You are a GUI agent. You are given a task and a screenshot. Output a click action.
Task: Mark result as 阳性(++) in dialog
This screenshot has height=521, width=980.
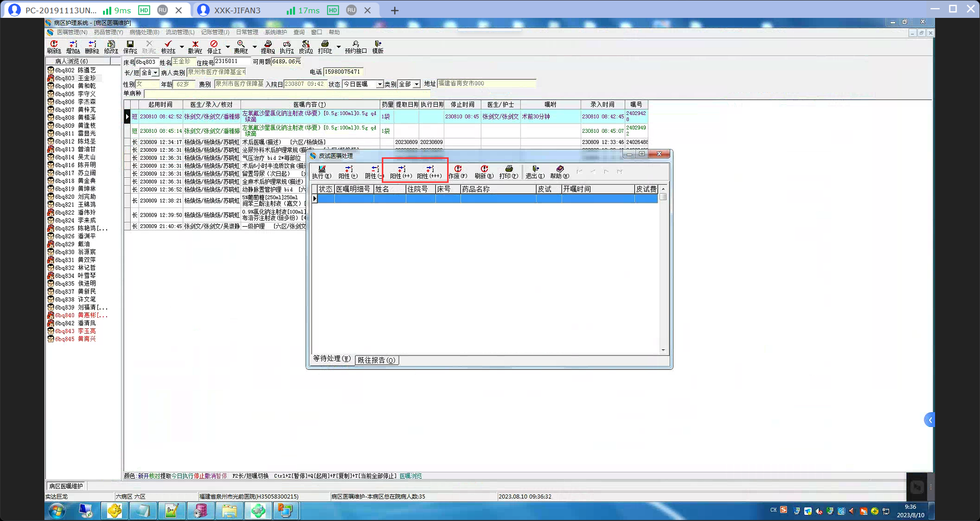click(401, 172)
